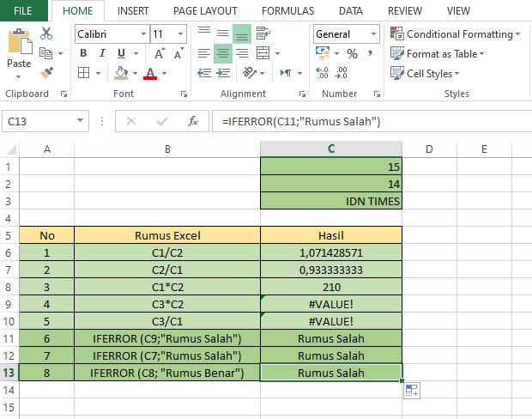
Task: Expand Fill Color palette arrow
Action: pyautogui.click(x=135, y=73)
